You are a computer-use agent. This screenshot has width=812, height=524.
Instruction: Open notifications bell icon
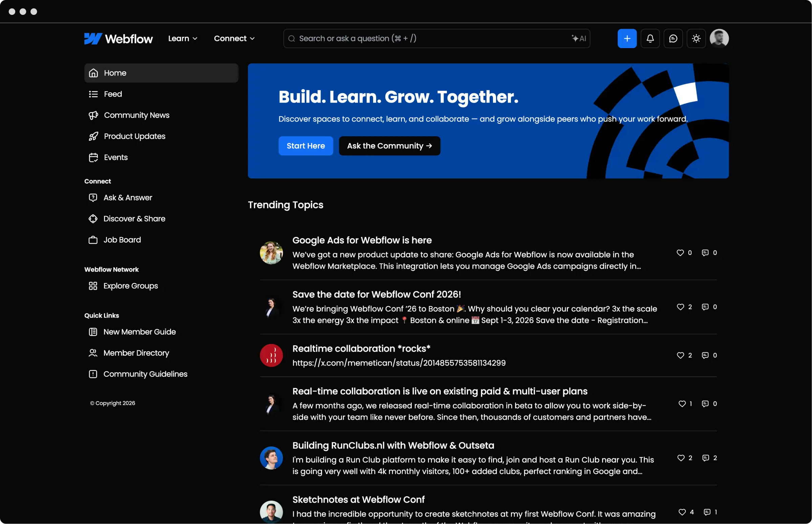click(x=650, y=39)
